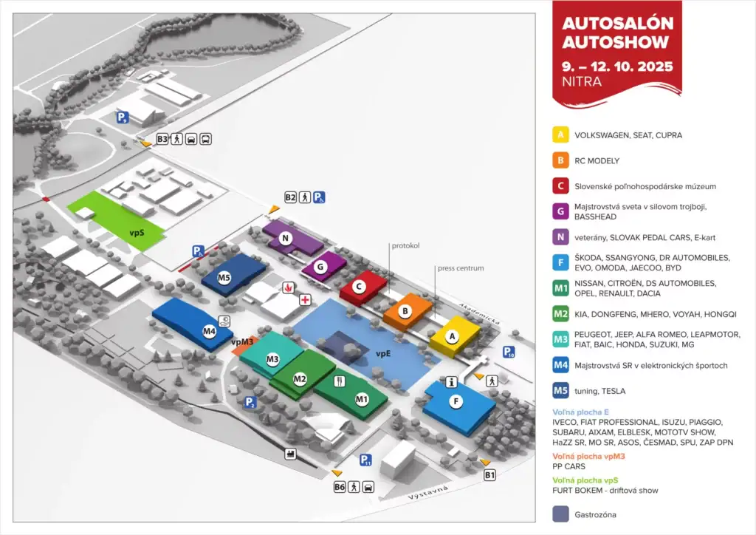
Task: Select hall M5 building on the map
Action: [233, 276]
